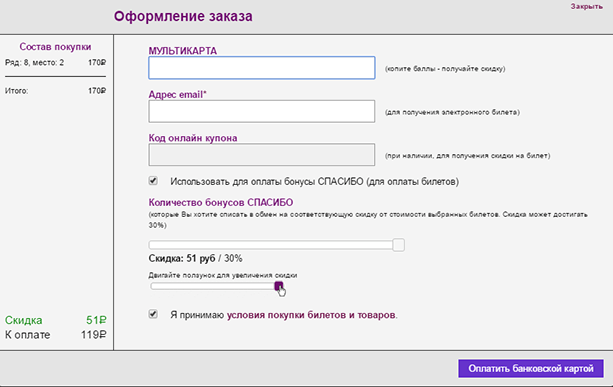Click the hint Двигайте ползунок для увеличения скидки

[222, 275]
